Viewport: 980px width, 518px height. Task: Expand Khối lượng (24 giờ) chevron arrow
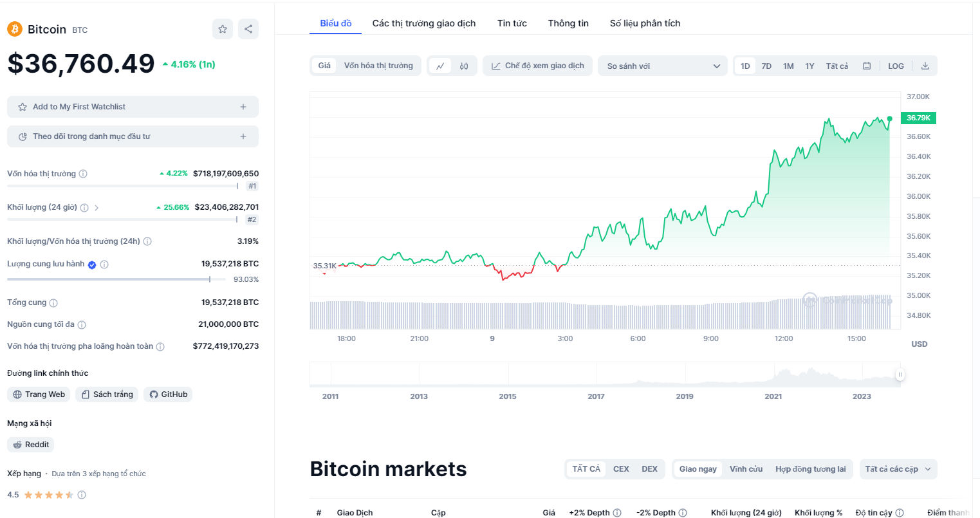(x=97, y=207)
